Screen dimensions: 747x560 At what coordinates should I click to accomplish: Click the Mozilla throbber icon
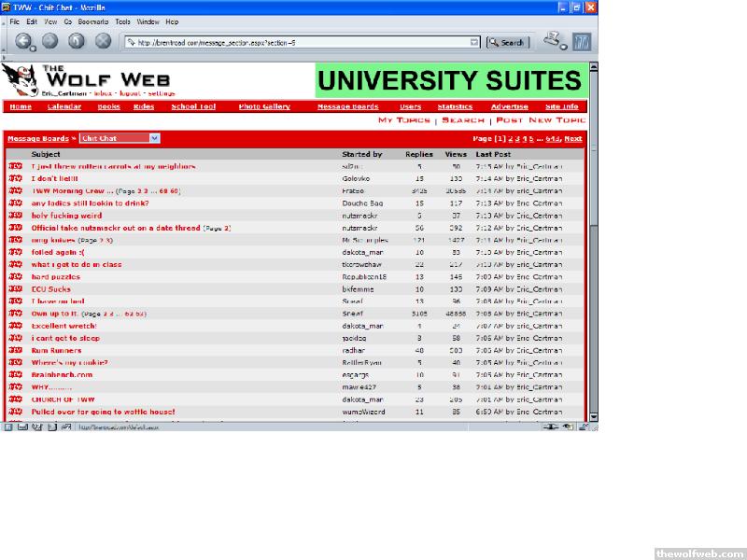pos(583,41)
